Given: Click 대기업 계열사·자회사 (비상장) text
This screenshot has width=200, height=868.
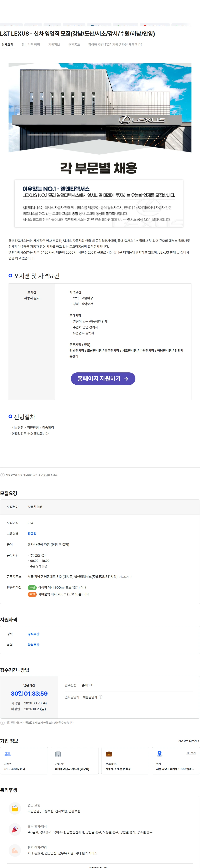Looking at the screenshot, I should click(x=72, y=769).
